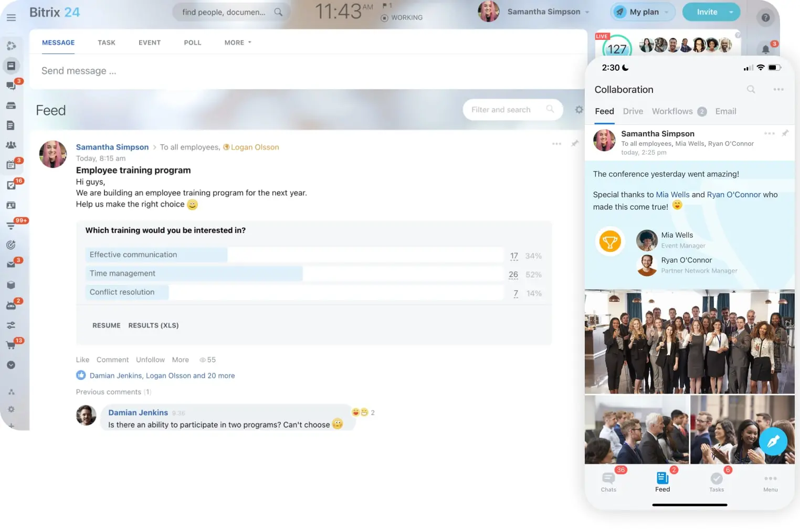Open box inventory icon in sidebar
This screenshot has width=800, height=532.
click(11, 285)
